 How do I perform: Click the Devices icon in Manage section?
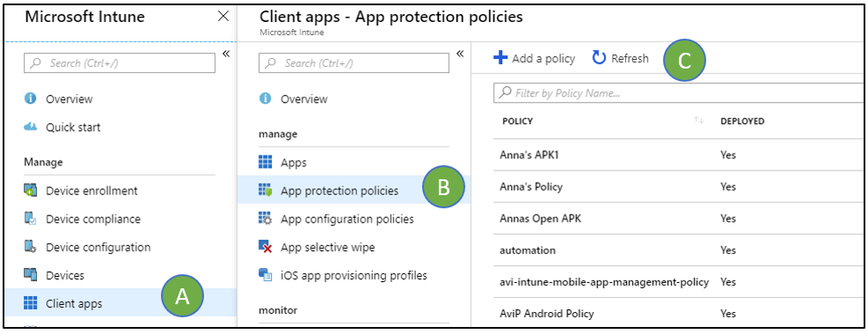tap(31, 275)
